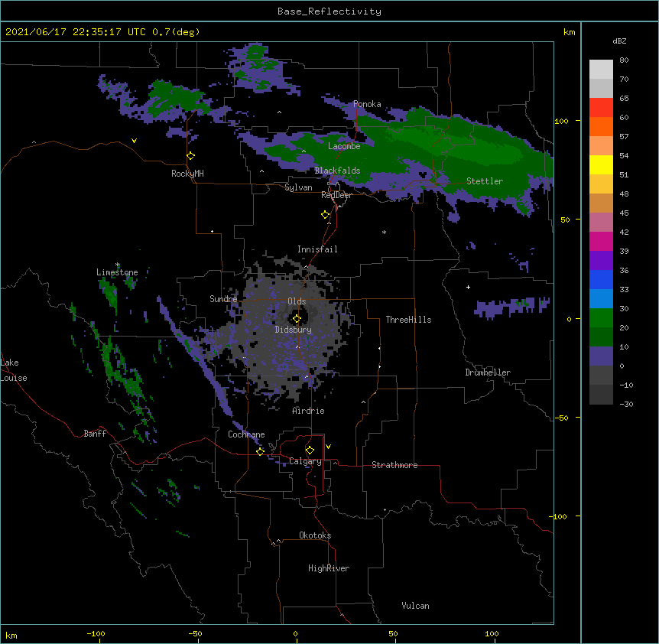
Task: Click the Drumheller label
Action: click(488, 372)
